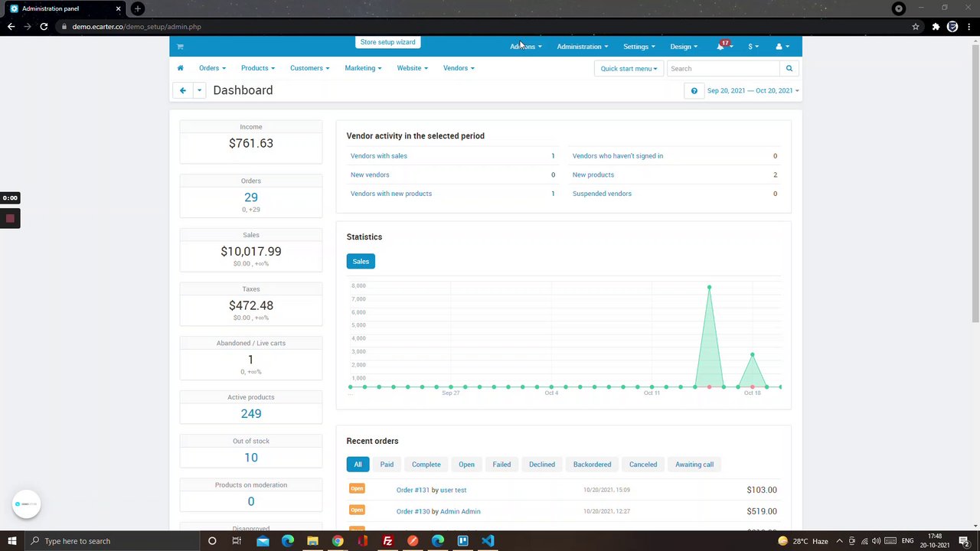The image size is (980, 551).
Task: Open the user test customer link
Action: point(453,490)
